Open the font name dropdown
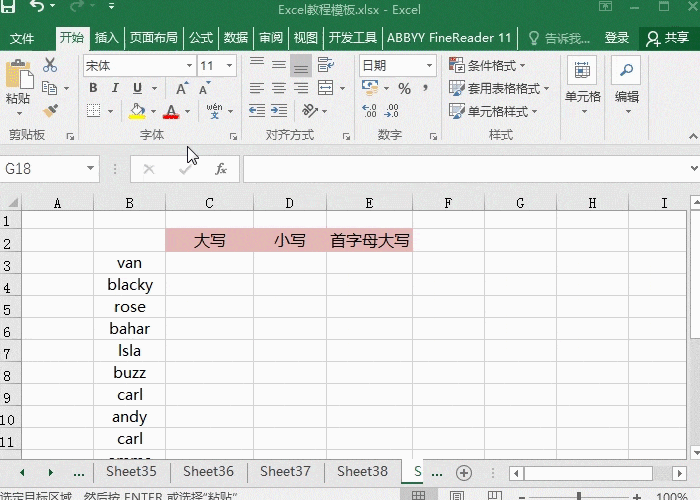This screenshot has height=500, width=700. pyautogui.click(x=189, y=66)
